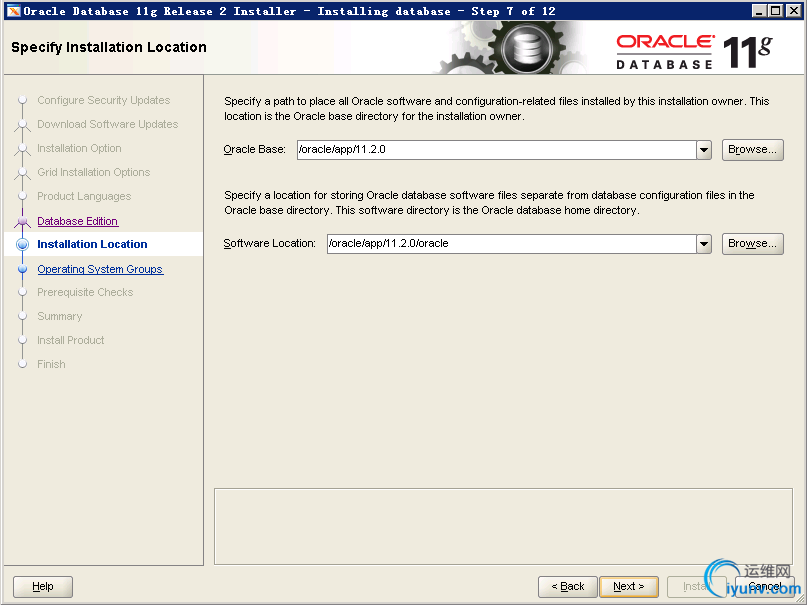Expand the Software Location dropdown arrow
The width and height of the screenshot is (807, 605).
click(x=704, y=244)
